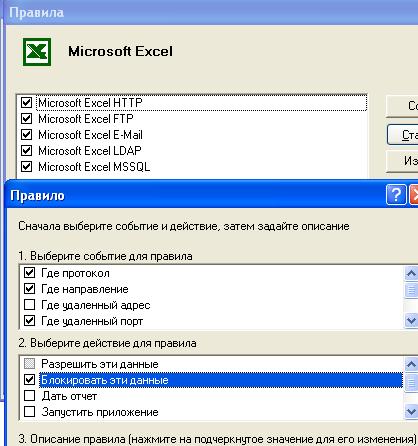
Task: Check the 'Разрешить эти данные' action checkbox
Action: click(x=29, y=364)
